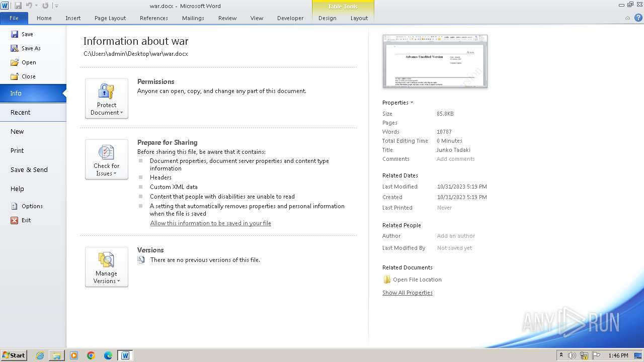The width and height of the screenshot is (644, 362).
Task: Switch to the Review ribbon tab
Action: 227,18
